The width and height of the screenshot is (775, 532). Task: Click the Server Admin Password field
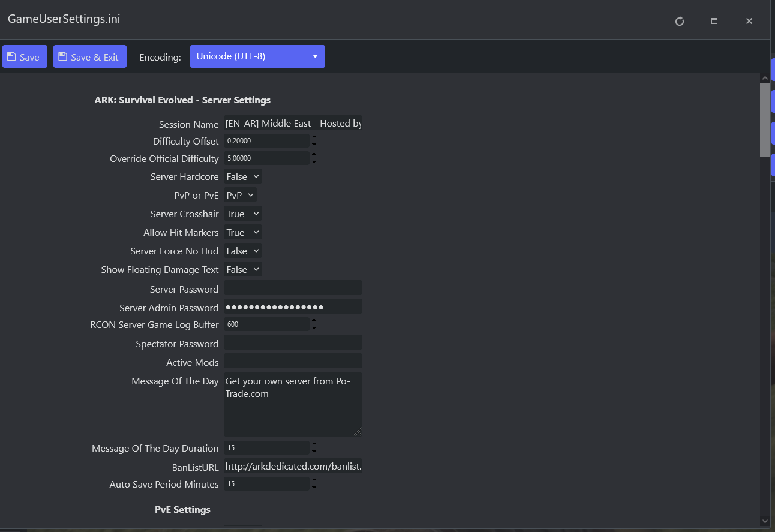point(293,306)
